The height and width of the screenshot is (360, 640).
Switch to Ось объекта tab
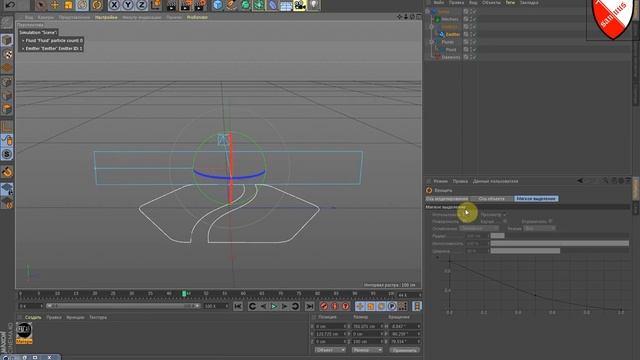[x=491, y=199]
